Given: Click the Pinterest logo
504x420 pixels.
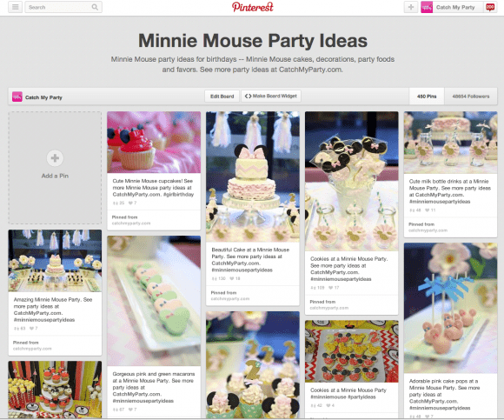Looking at the screenshot, I should pos(253,7).
